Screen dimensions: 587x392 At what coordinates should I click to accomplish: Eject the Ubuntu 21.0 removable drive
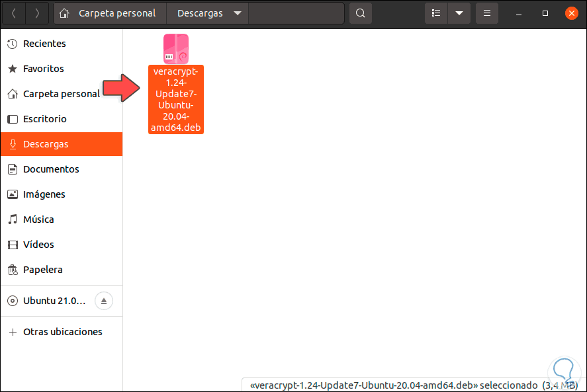pos(103,300)
